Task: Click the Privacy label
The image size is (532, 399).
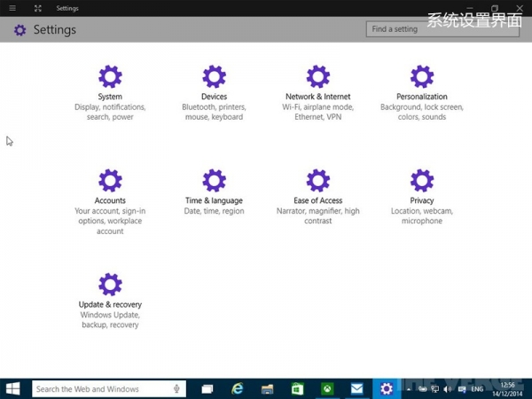Action: 422,200
